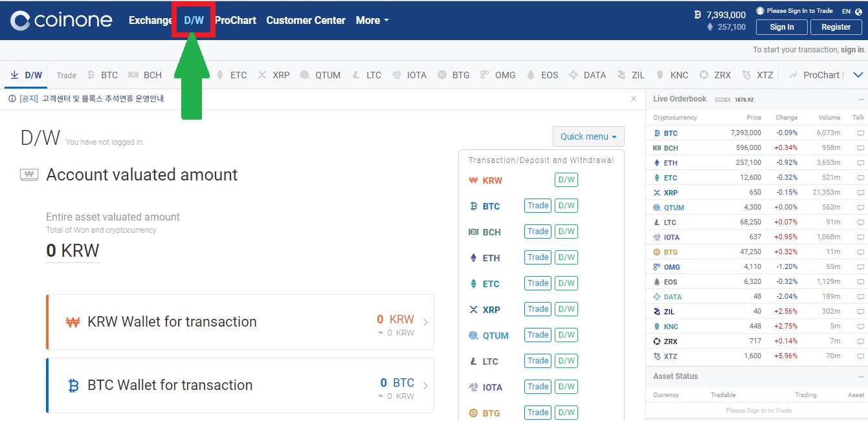Expand the BTC Wallet for transaction row
868x421 pixels.
coord(240,385)
